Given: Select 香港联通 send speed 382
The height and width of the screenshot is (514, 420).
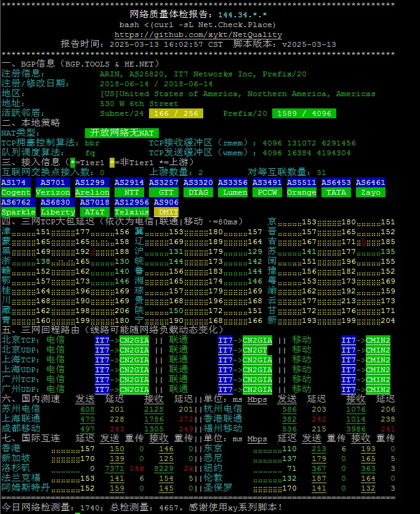Looking at the screenshot, I should 289,419.
